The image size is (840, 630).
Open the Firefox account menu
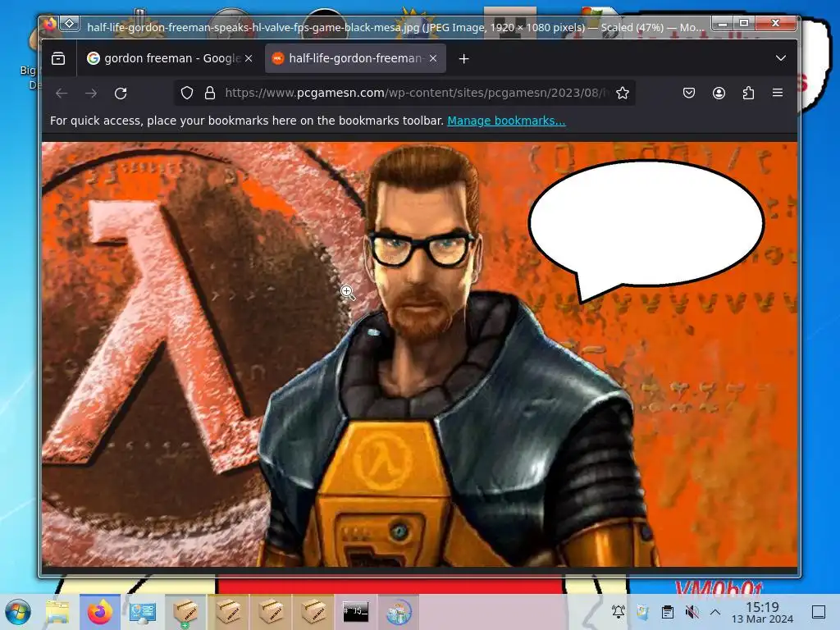pyautogui.click(x=719, y=94)
